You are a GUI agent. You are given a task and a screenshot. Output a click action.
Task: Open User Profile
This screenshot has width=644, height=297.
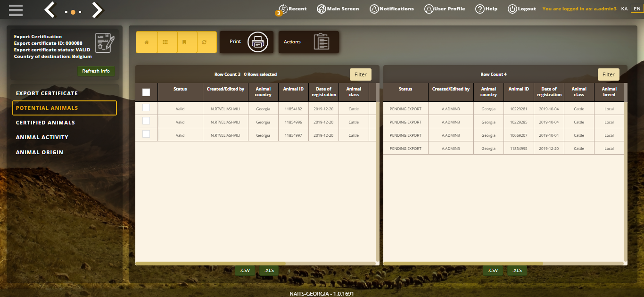click(445, 8)
